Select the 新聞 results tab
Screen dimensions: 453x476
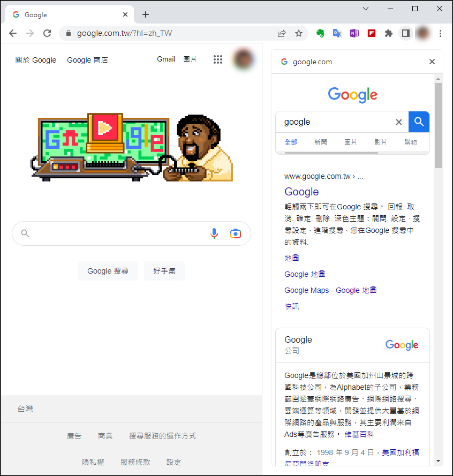click(321, 142)
